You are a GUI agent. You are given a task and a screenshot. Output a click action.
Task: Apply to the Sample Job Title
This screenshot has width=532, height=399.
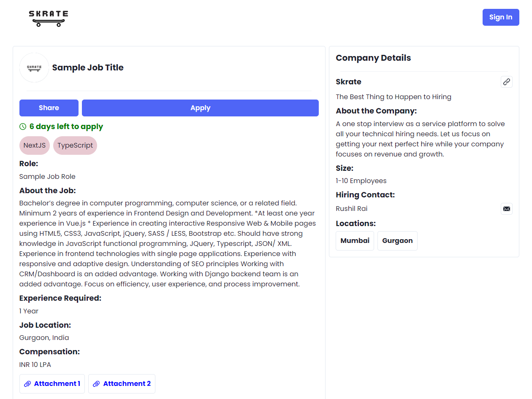pyautogui.click(x=200, y=108)
